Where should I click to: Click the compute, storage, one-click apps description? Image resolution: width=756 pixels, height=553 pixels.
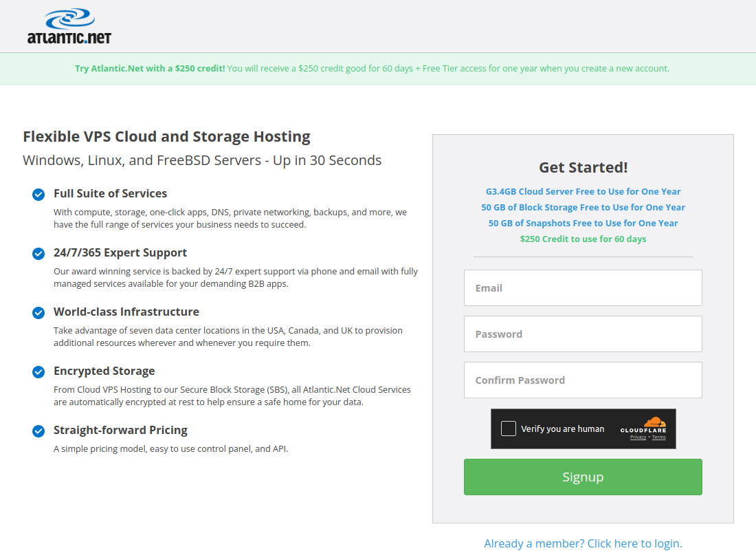coord(230,219)
